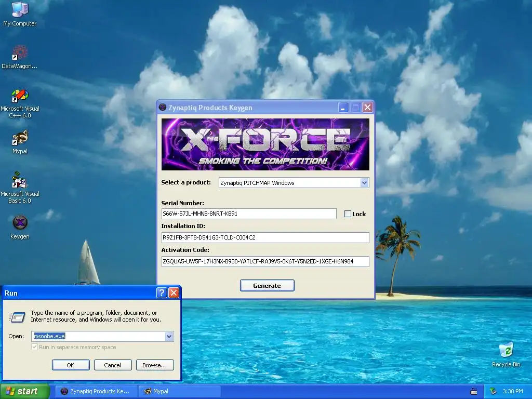The height and width of the screenshot is (399, 532).
Task: Select the Recycle Bin icon
Action: 506,355
